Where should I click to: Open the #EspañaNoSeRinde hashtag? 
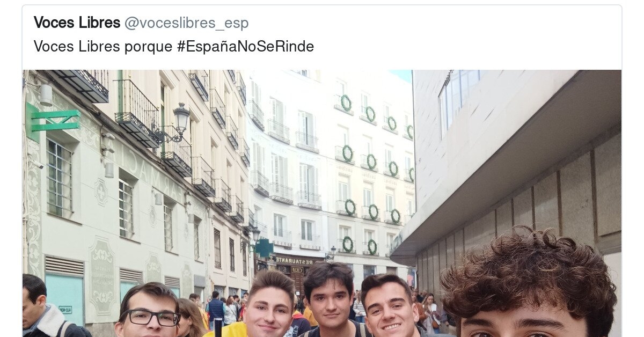(245, 47)
